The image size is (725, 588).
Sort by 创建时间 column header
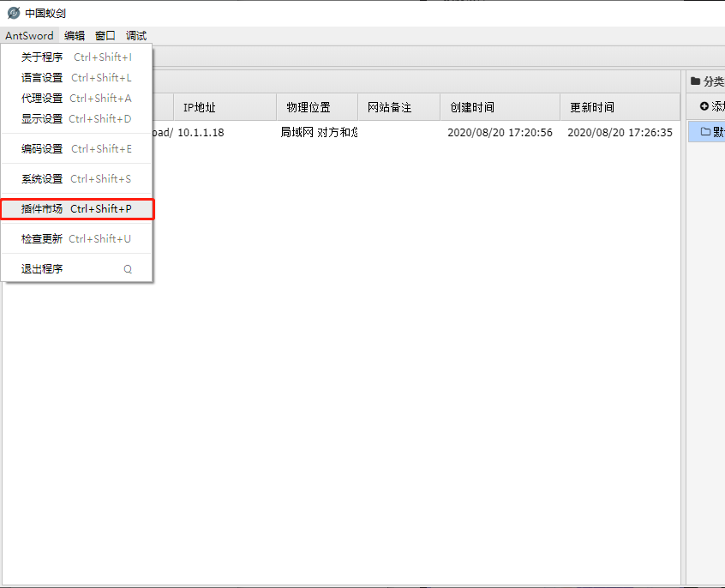coord(500,107)
